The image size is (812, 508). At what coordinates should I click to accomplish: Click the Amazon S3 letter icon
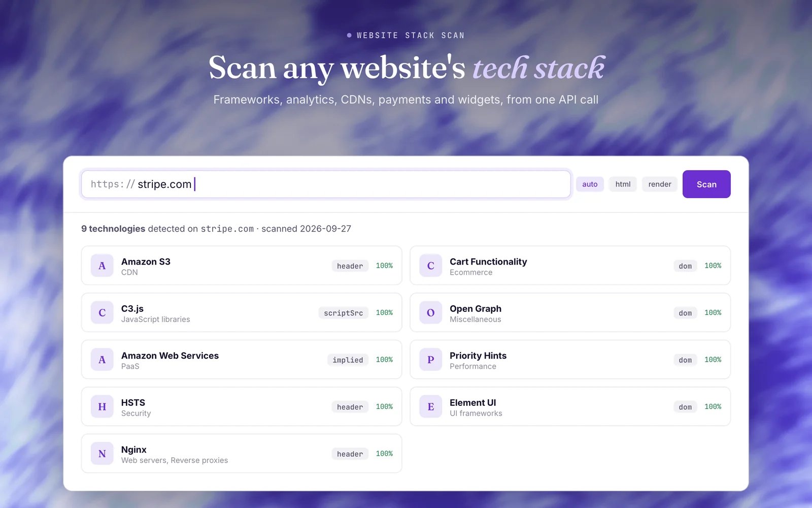click(102, 266)
